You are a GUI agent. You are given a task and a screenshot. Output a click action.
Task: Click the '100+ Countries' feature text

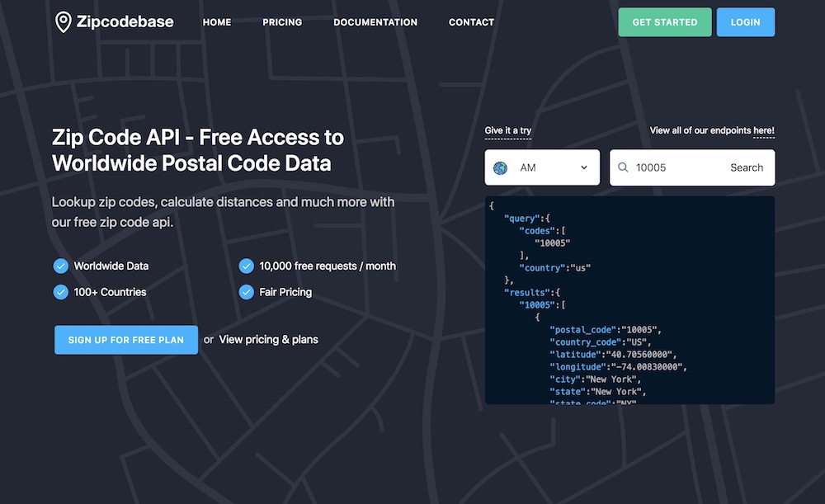110,292
